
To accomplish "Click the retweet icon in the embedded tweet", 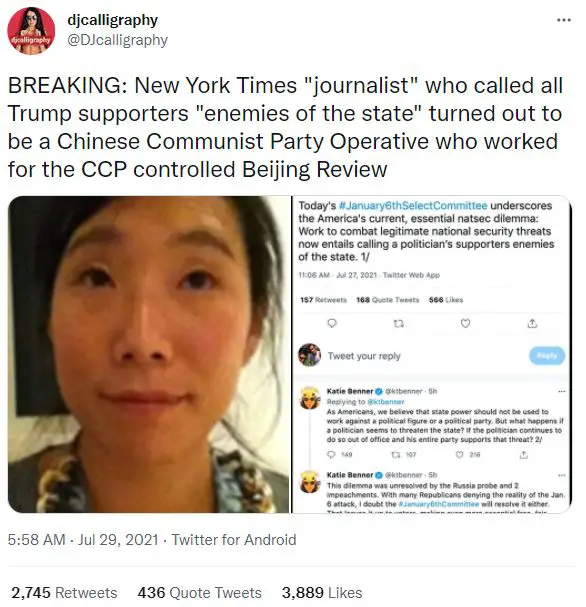I will [398, 323].
